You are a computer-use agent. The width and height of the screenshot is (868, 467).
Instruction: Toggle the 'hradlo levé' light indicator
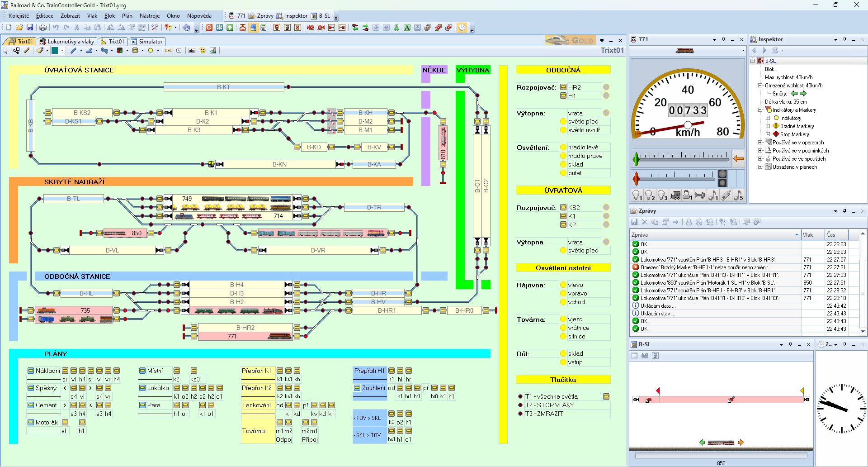(x=563, y=147)
